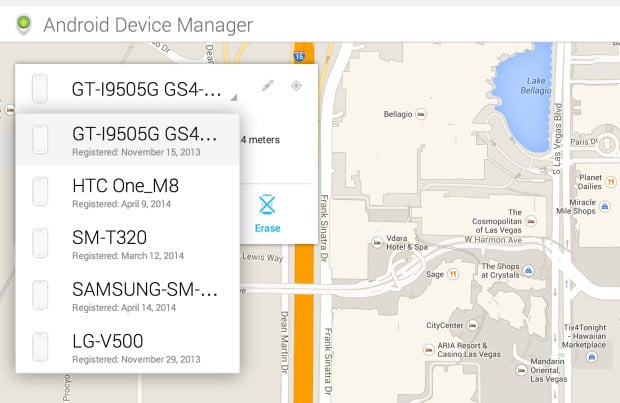Click the 'Registered: November 29, 2013' text

tap(136, 359)
